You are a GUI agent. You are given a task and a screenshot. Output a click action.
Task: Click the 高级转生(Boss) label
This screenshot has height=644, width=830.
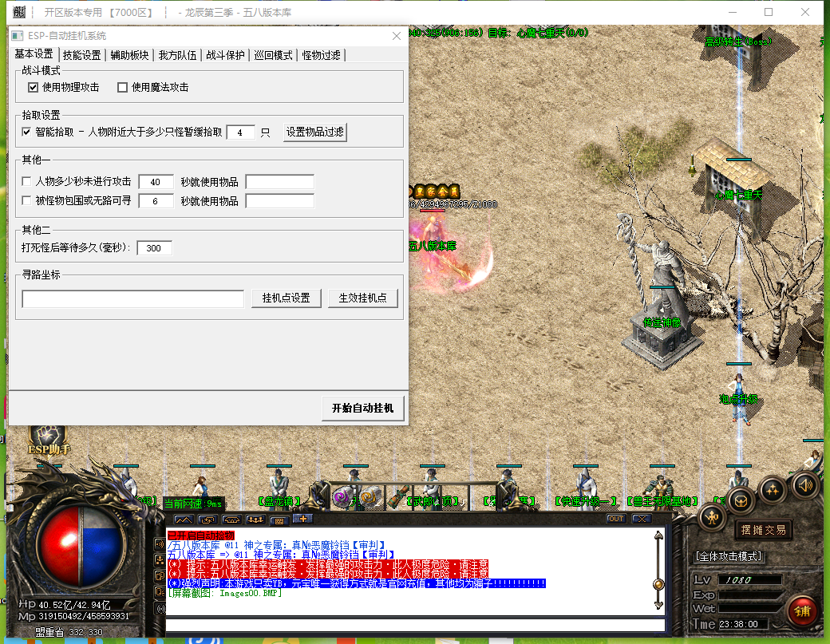pyautogui.click(x=738, y=41)
